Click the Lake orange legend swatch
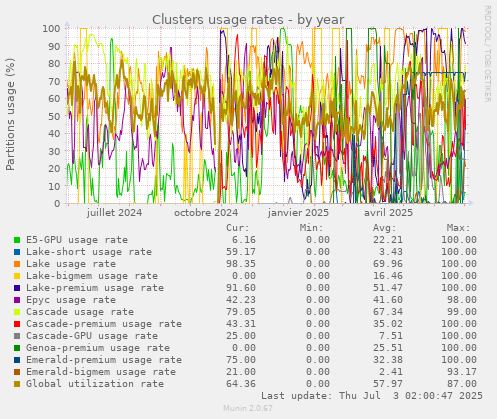Image resolution: width=497 pixels, height=419 pixels. click(17, 264)
